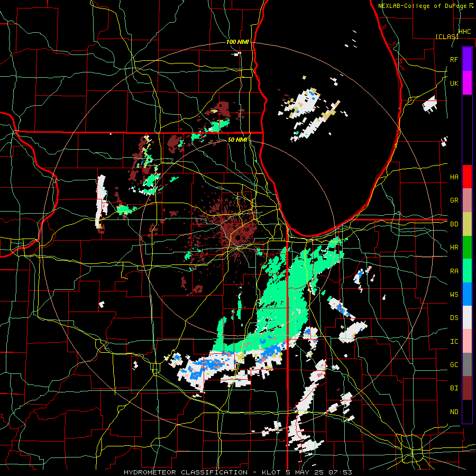Screen dimensions: 476x476
Task: Select the GR graupel legend color swatch
Action: [467, 200]
